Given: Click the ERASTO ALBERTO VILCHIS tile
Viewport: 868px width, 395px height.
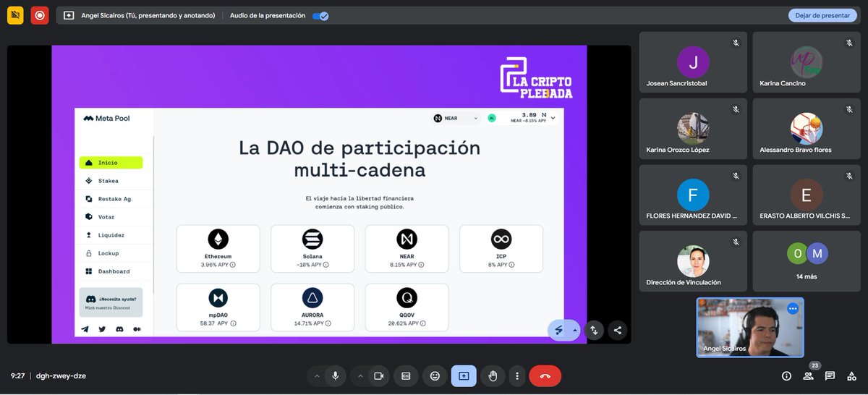Looking at the screenshot, I should [x=807, y=195].
